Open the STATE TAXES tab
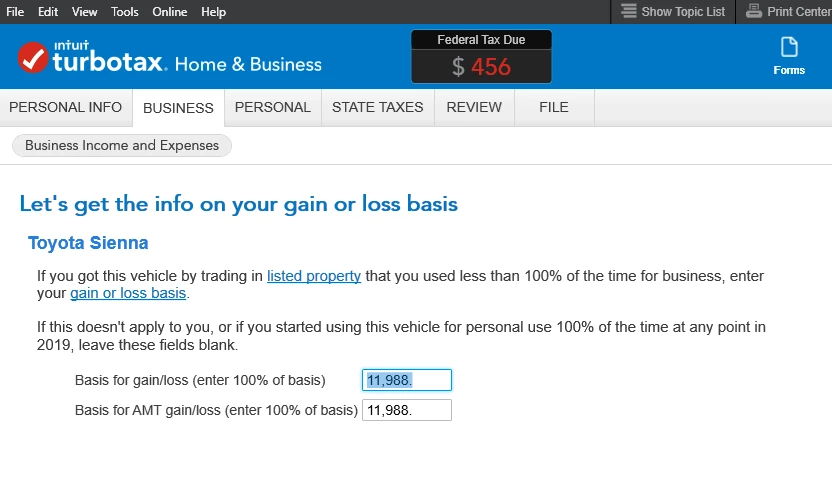 (378, 108)
